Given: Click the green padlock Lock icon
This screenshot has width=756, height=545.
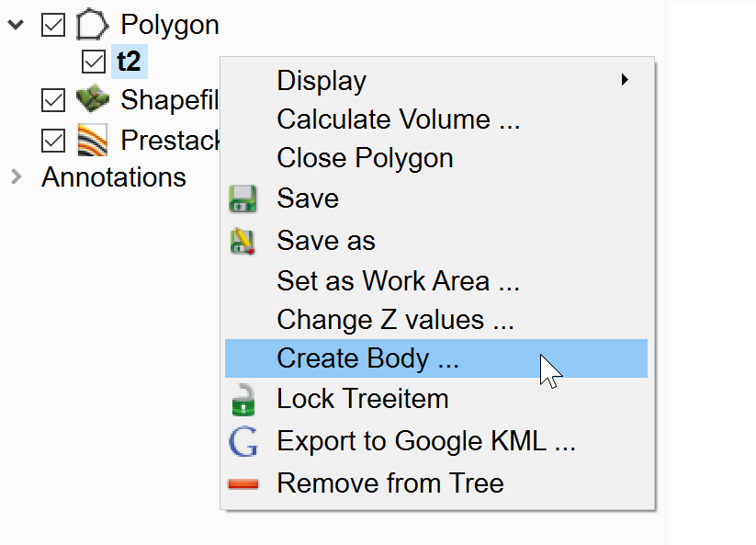Looking at the screenshot, I should tap(243, 400).
